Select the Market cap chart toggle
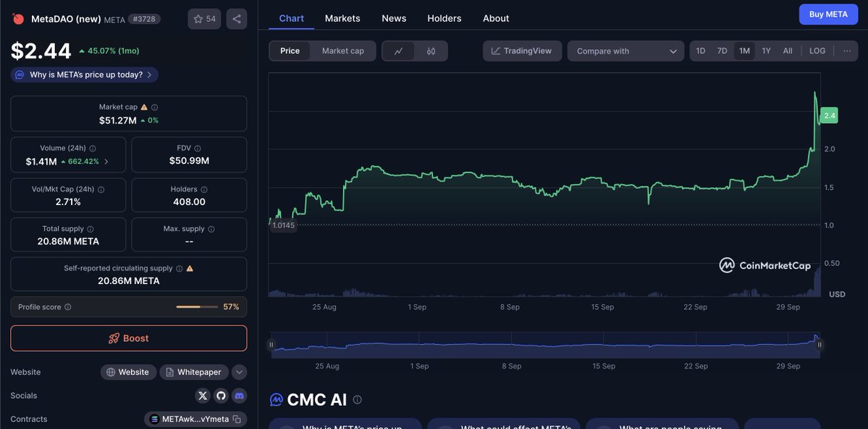 coord(343,51)
